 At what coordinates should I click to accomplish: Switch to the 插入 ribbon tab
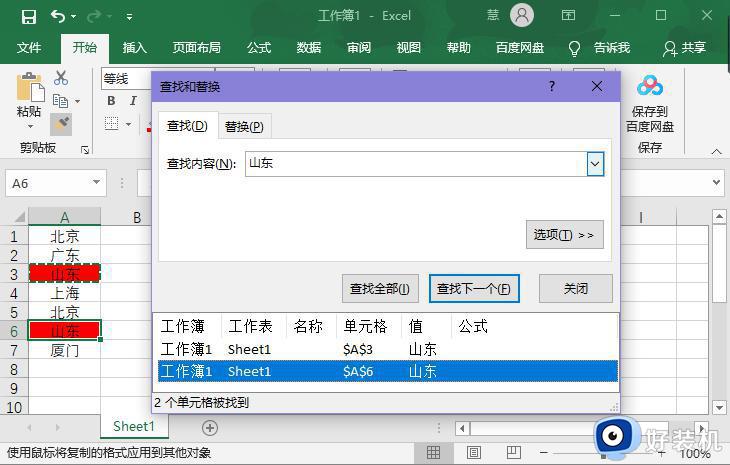(x=135, y=47)
